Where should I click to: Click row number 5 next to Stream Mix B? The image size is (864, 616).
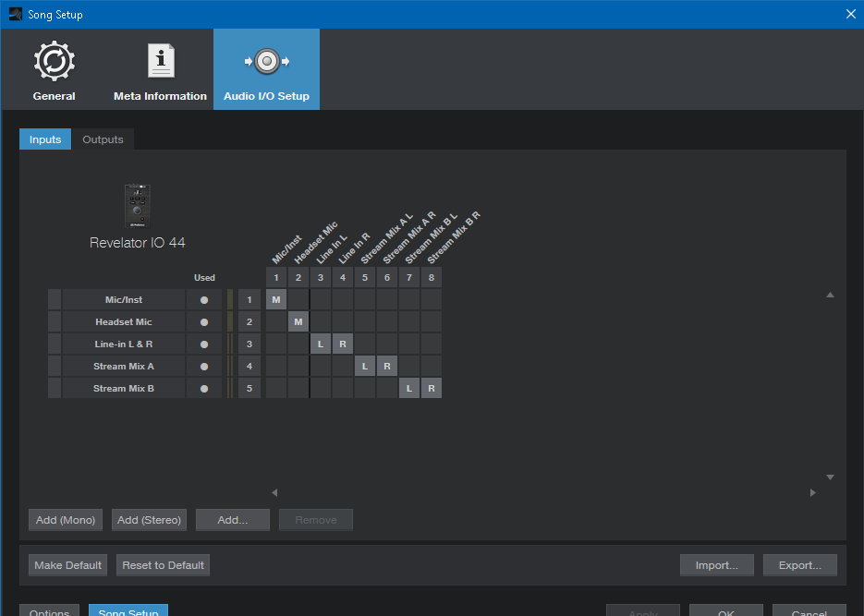249,388
